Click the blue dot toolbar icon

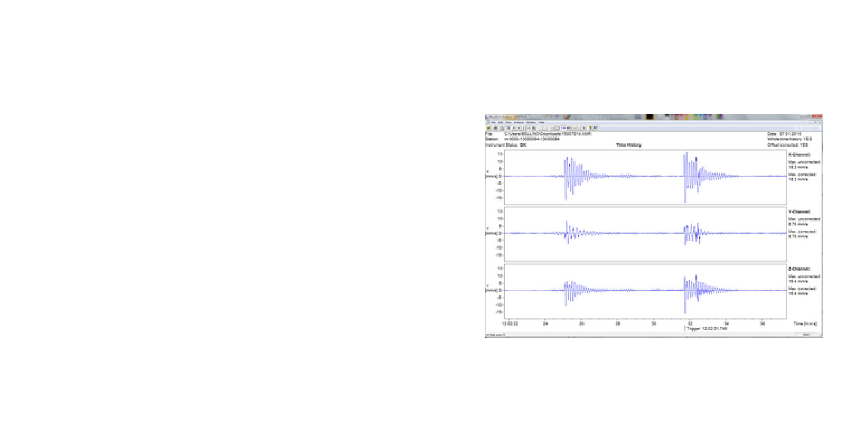pos(564,128)
